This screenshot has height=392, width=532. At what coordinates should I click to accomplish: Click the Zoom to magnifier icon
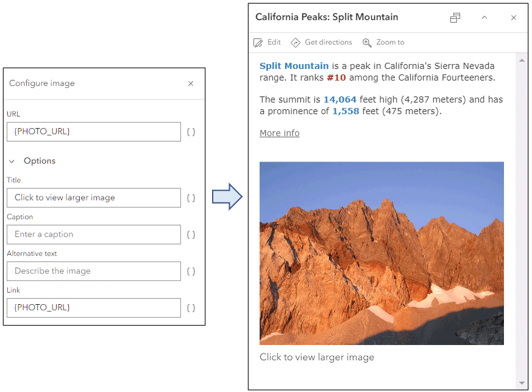point(367,43)
